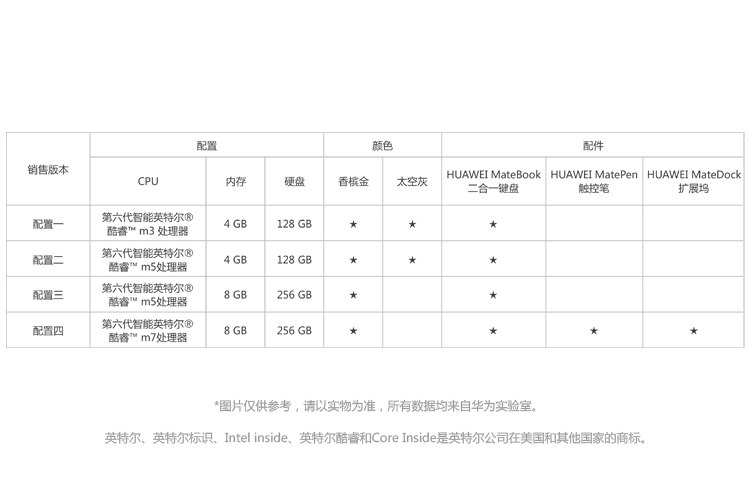The height and width of the screenshot is (482, 750).
Task: Click 128 GB disk in 配置一 row
Action: coord(294,224)
